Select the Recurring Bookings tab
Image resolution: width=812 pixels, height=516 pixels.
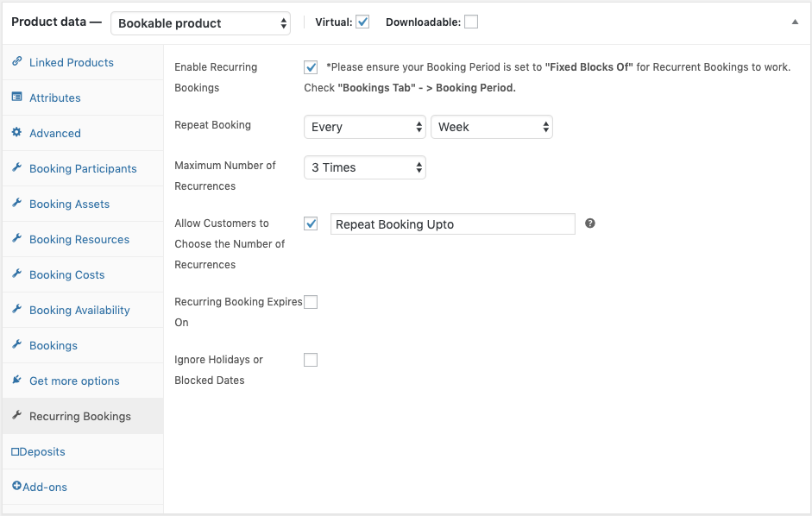pyautogui.click(x=83, y=416)
